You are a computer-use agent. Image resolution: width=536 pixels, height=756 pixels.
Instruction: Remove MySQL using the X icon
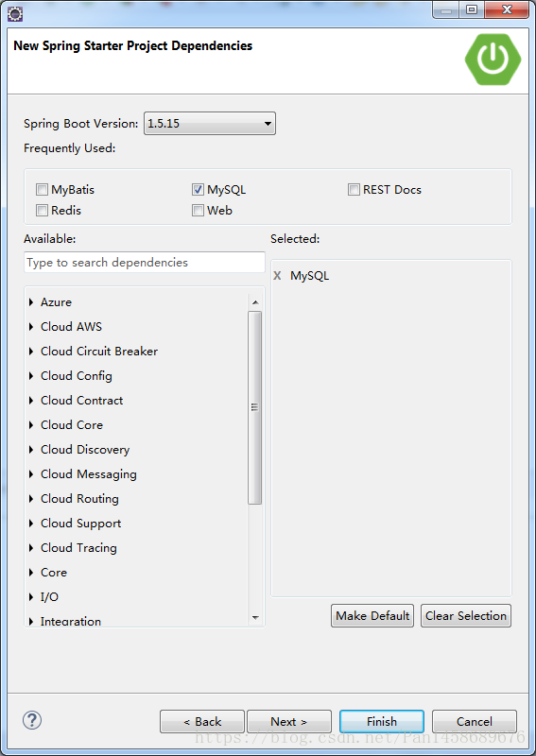[x=277, y=275]
